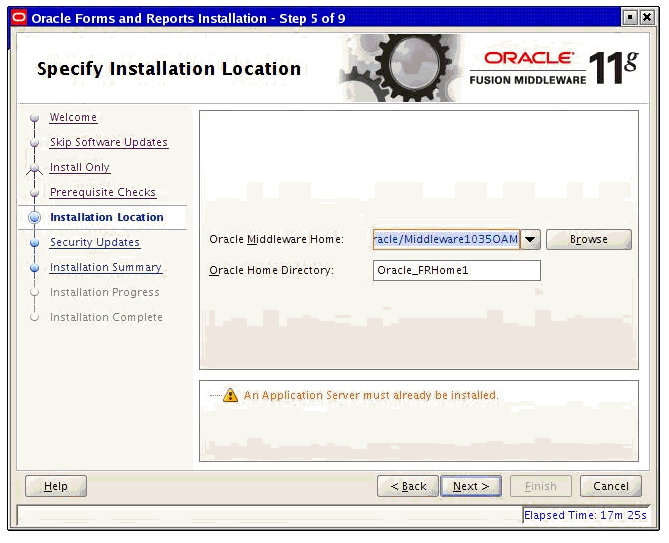Open the Welcome step link
The width and height of the screenshot is (669, 543).
tap(73, 117)
